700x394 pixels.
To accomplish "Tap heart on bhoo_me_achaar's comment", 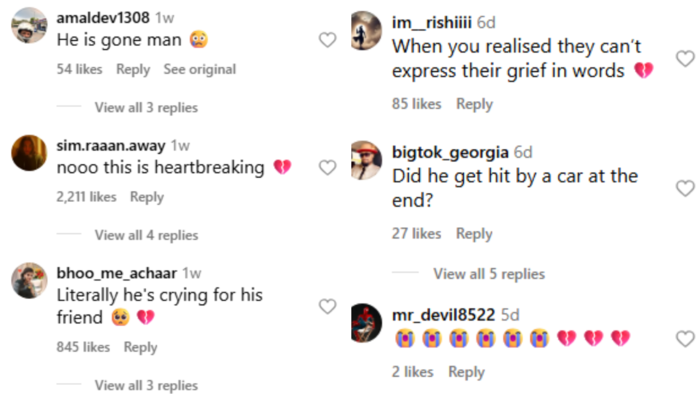I will pos(327,307).
